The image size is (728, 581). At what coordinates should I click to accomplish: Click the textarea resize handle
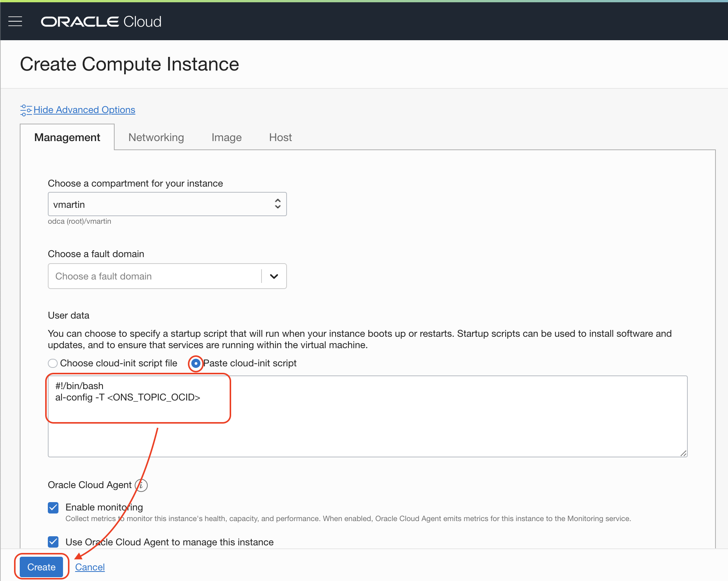[683, 453]
